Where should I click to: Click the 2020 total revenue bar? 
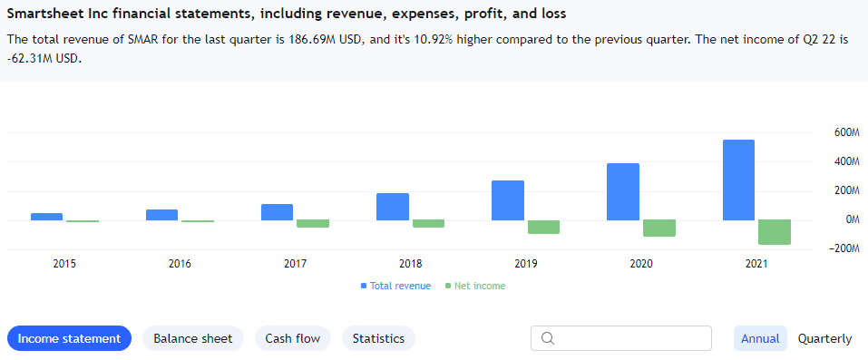pyautogui.click(x=623, y=191)
